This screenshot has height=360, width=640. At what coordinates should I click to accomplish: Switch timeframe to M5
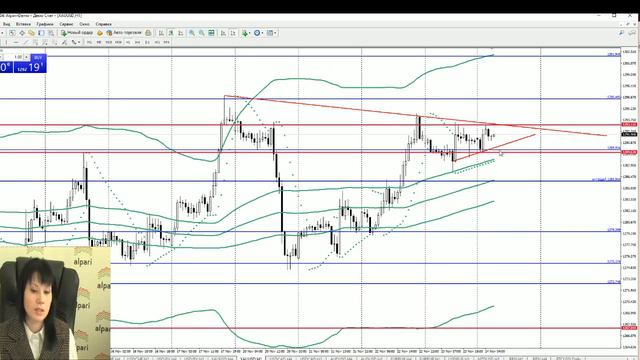pyautogui.click(x=99, y=42)
